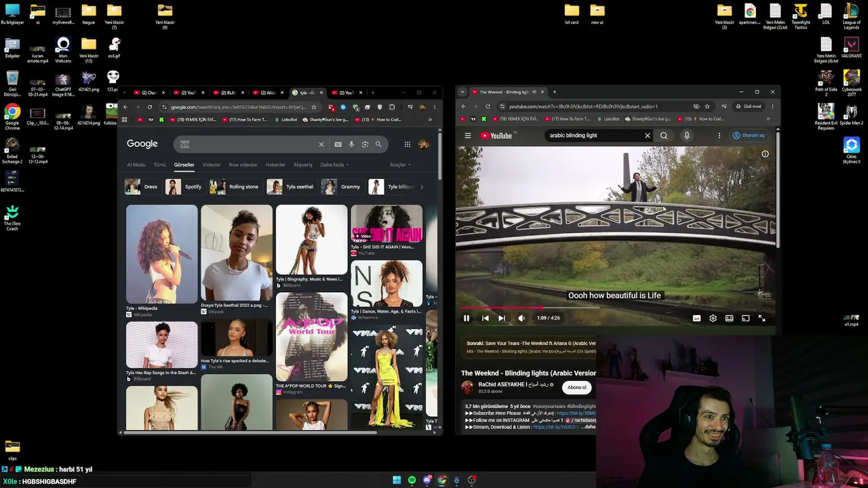This screenshot has width=868, height=488.
Task: Open the Haberler results tab
Action: pos(275,165)
